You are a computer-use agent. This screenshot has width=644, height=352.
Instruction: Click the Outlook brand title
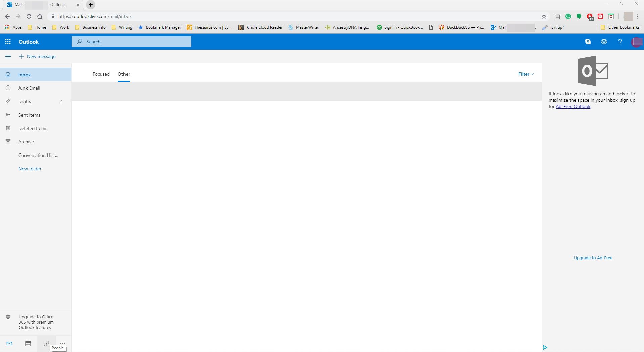click(29, 42)
